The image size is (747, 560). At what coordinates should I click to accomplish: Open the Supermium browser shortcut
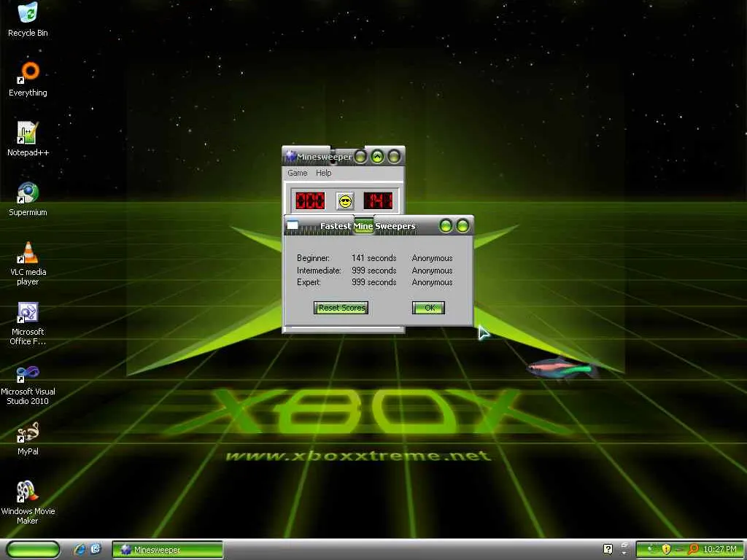(x=28, y=199)
